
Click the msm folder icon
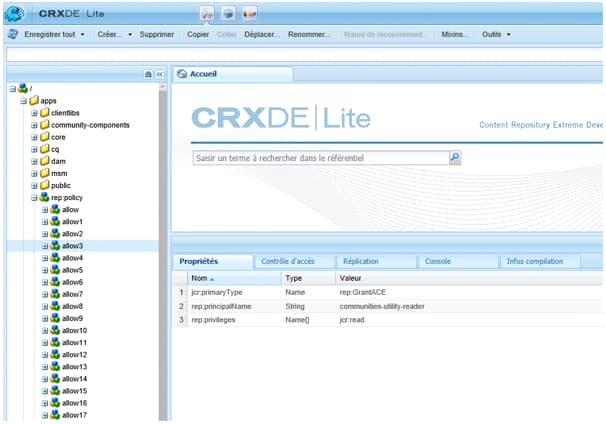[x=45, y=173]
